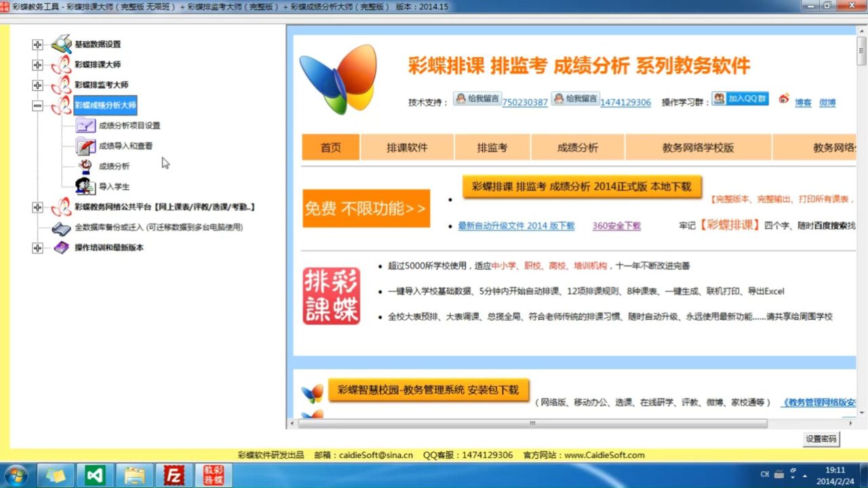The image size is (868, 488).
Task: Select 彩蝶排监考大师 in the tree
Action: [x=102, y=85]
